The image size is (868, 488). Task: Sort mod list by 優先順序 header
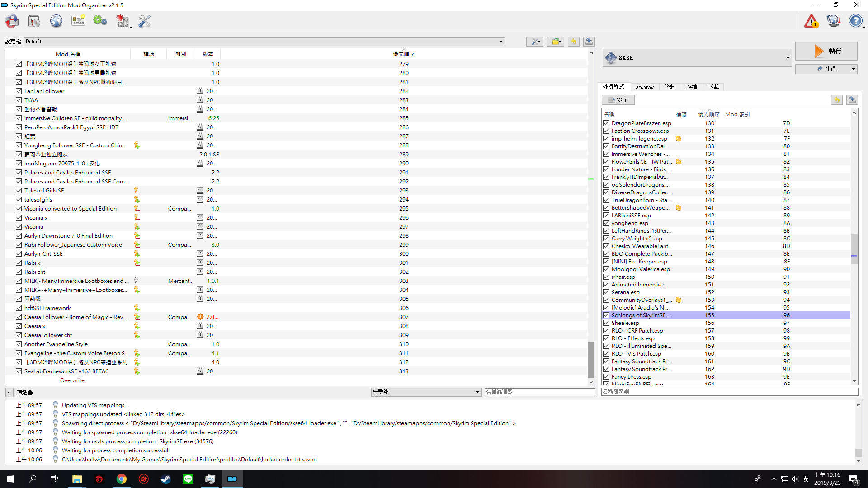(404, 54)
